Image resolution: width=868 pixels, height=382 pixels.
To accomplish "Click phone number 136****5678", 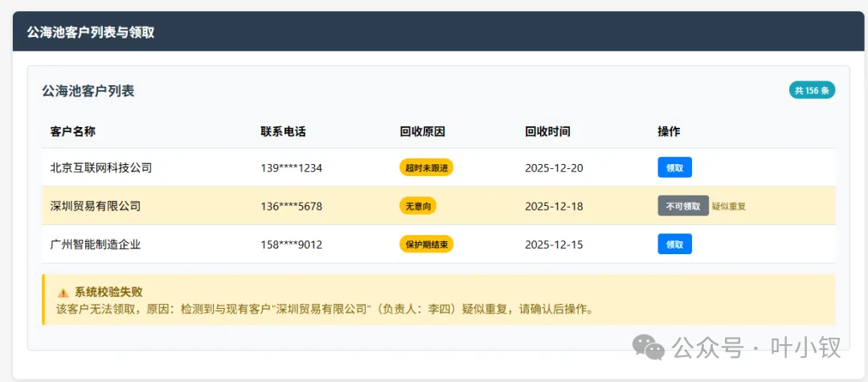I will (291, 207).
